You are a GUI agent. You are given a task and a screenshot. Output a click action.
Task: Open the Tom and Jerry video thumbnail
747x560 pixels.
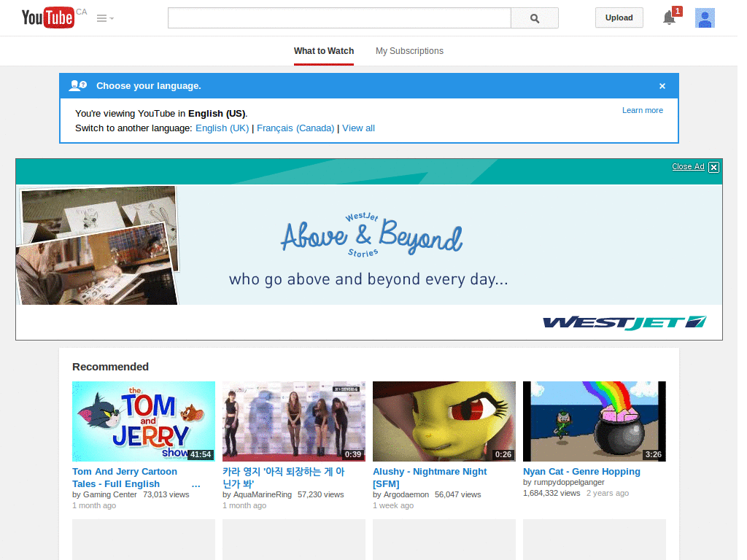(x=144, y=421)
